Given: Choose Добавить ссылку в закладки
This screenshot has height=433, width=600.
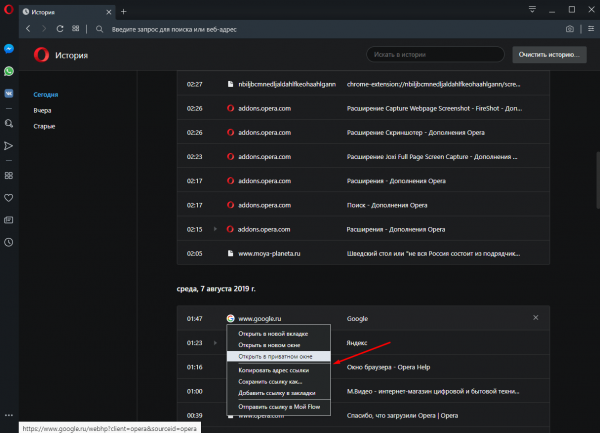Looking at the screenshot, I should (x=279, y=393).
